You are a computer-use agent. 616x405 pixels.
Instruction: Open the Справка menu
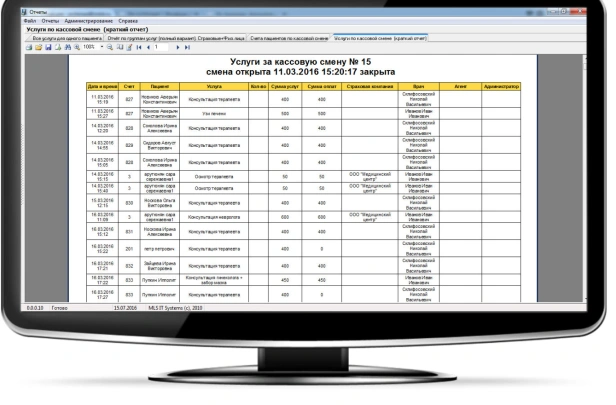click(127, 22)
